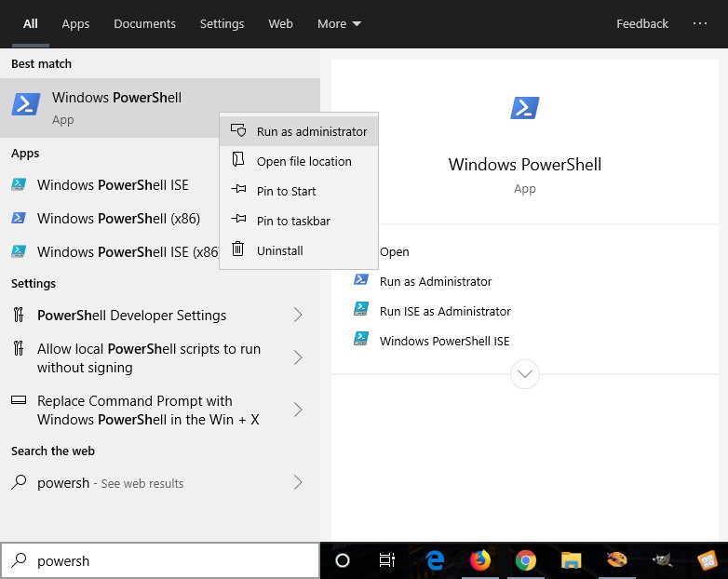Viewport: 728px width, 579px height.
Task: Launch Google Chrome from the taskbar
Action: coord(525,559)
